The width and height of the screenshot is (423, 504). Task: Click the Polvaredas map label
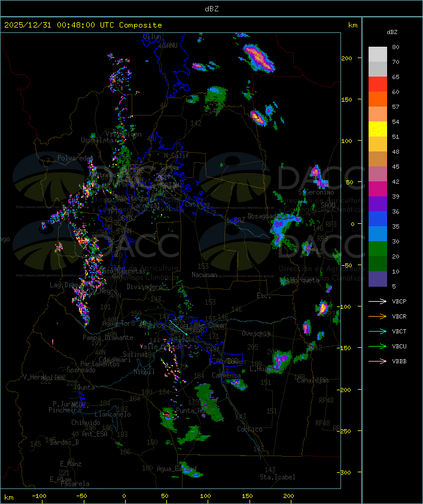75,158
